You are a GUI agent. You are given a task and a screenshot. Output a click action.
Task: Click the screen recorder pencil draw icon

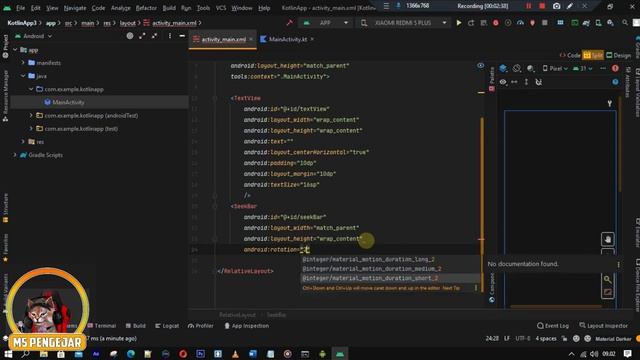tap(570, 6)
